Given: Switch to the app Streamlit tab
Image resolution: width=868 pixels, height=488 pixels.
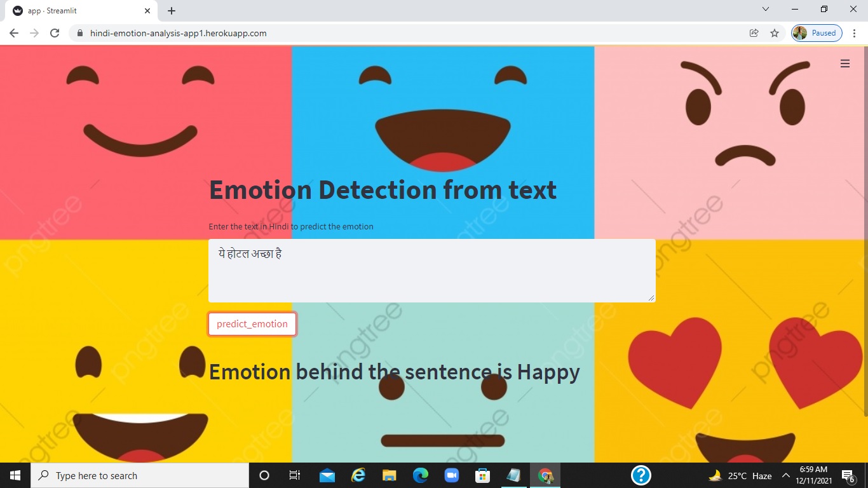Looking at the screenshot, I should point(76,10).
